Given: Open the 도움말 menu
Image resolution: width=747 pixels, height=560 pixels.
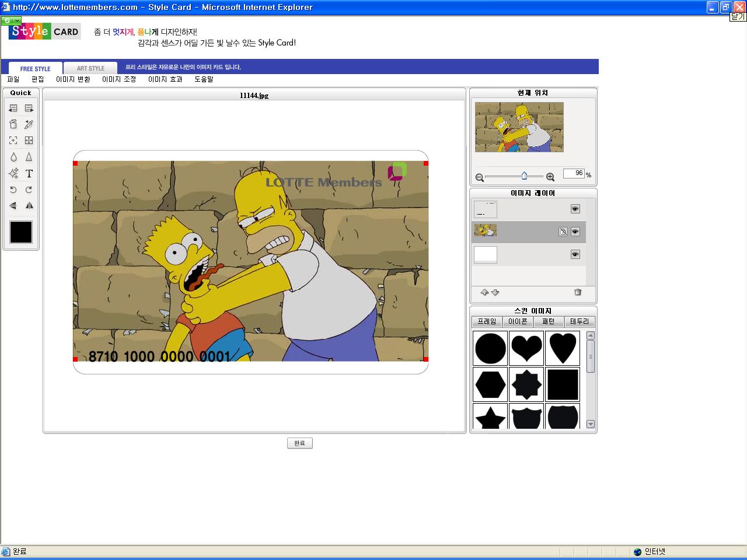Looking at the screenshot, I should pos(204,79).
